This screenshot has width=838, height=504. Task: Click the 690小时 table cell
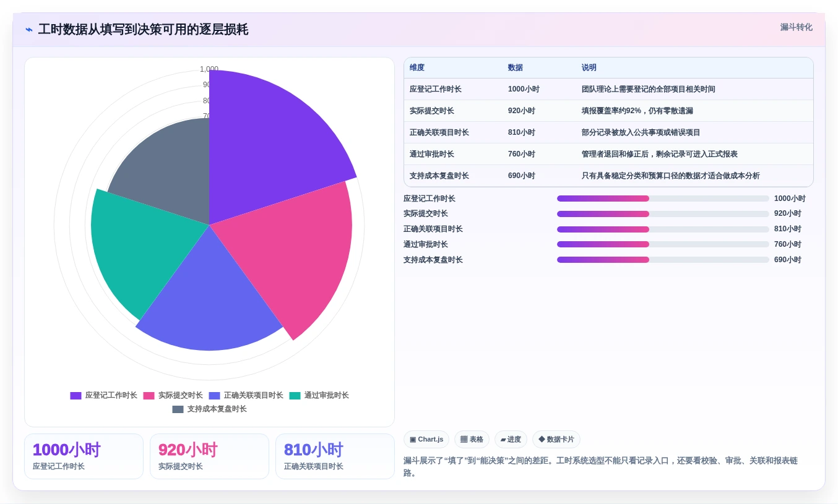point(522,176)
